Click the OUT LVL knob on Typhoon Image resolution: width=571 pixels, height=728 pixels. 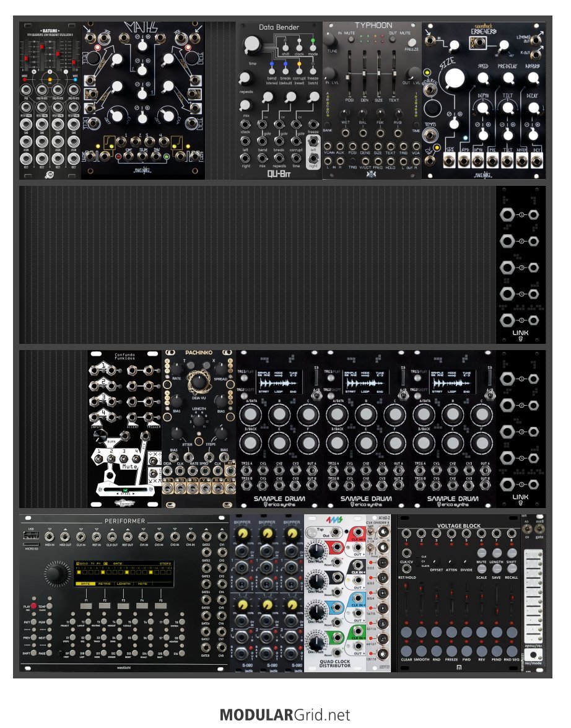[x=413, y=73]
